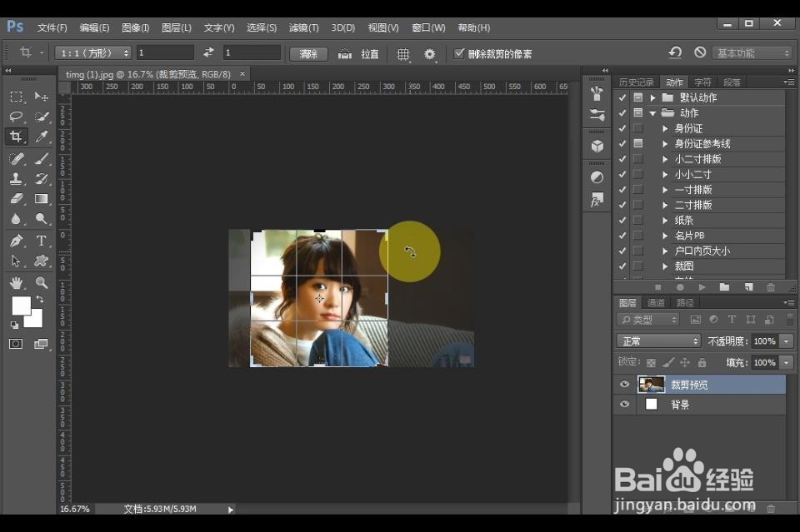This screenshot has height=532, width=800.
Task: Open crop overlay grid options
Action: [403, 54]
